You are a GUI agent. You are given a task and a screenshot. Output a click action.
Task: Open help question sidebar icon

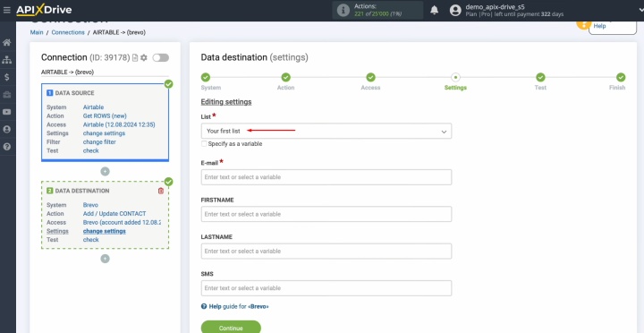pyautogui.click(x=6, y=147)
